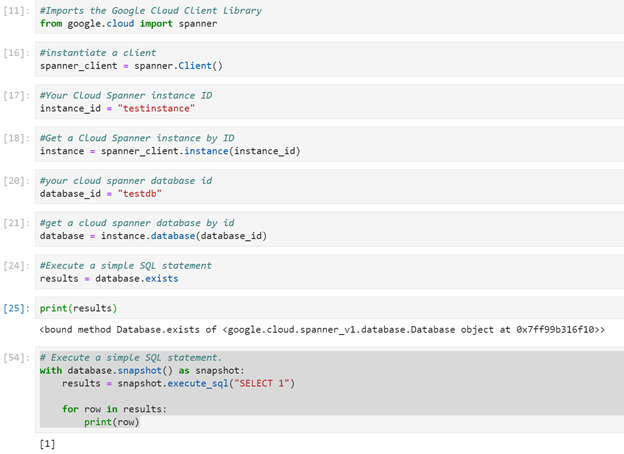Click the [1] output result
The image size is (624, 454).
47,444
